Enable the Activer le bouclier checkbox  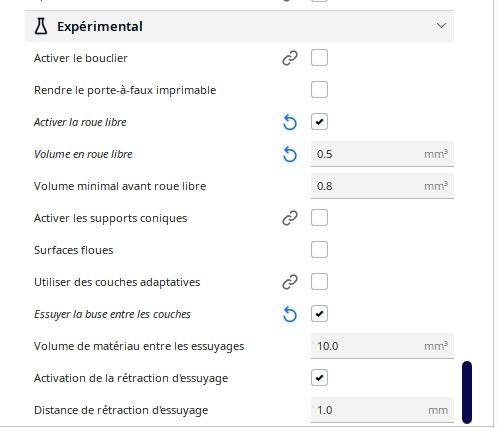(x=319, y=58)
